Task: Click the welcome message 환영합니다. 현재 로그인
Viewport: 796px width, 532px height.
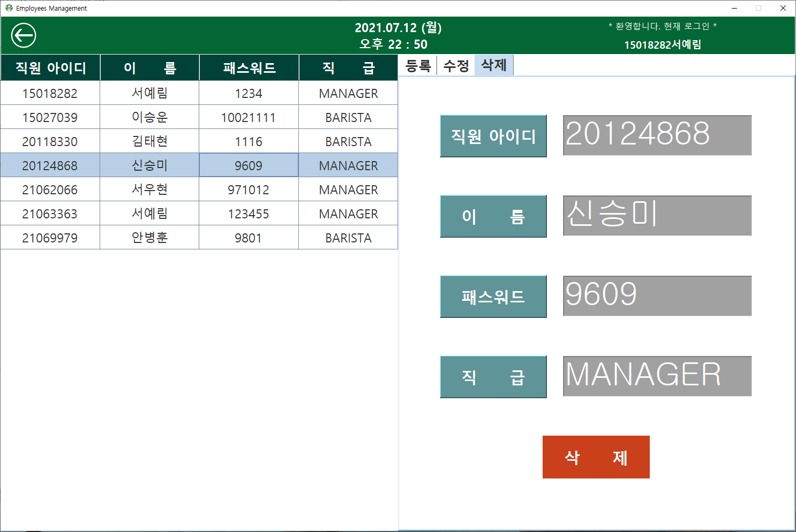Action: [x=663, y=26]
